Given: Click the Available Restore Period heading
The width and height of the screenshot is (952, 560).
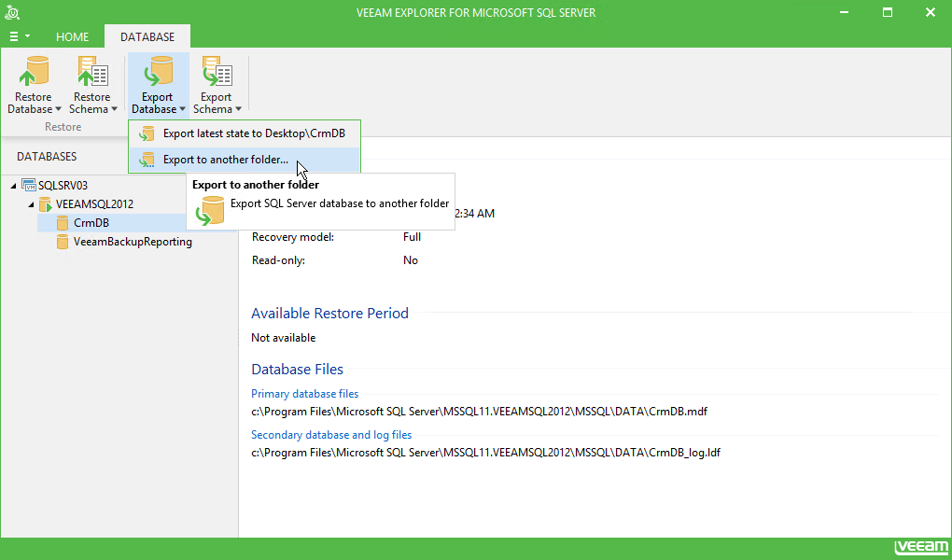Looking at the screenshot, I should pyautogui.click(x=329, y=314).
